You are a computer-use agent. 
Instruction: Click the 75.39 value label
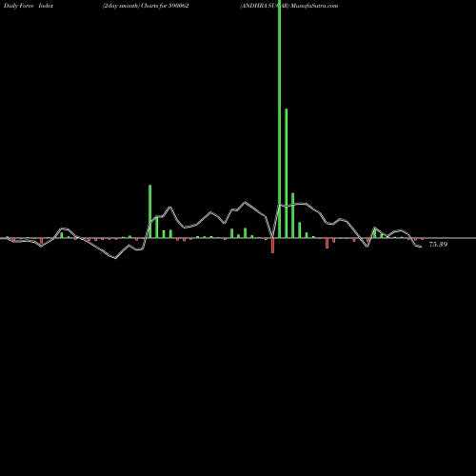(438, 245)
